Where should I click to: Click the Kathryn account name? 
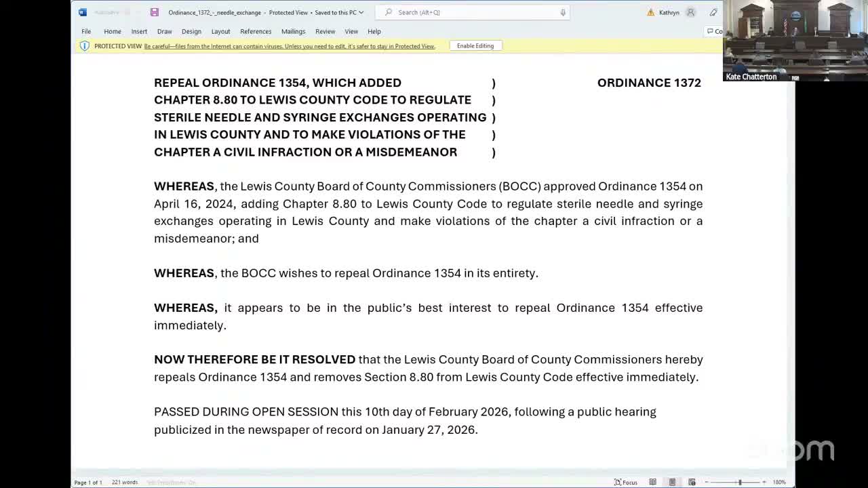[x=669, y=12]
